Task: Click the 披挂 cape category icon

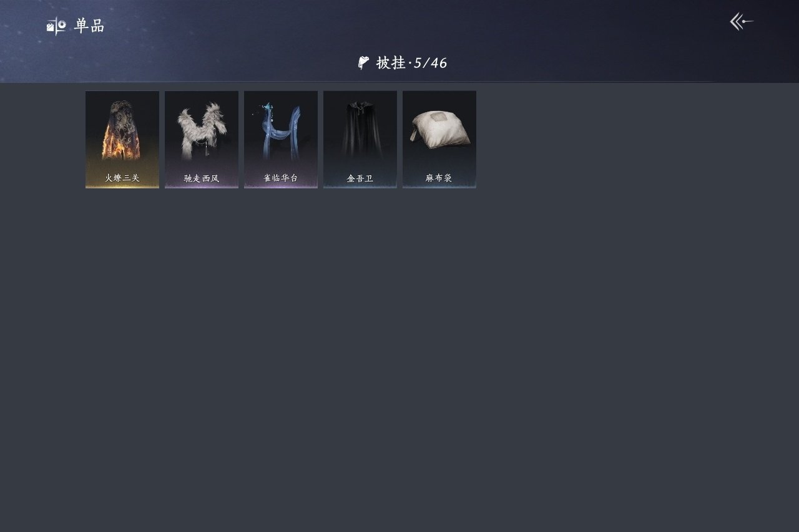Action: (x=363, y=62)
